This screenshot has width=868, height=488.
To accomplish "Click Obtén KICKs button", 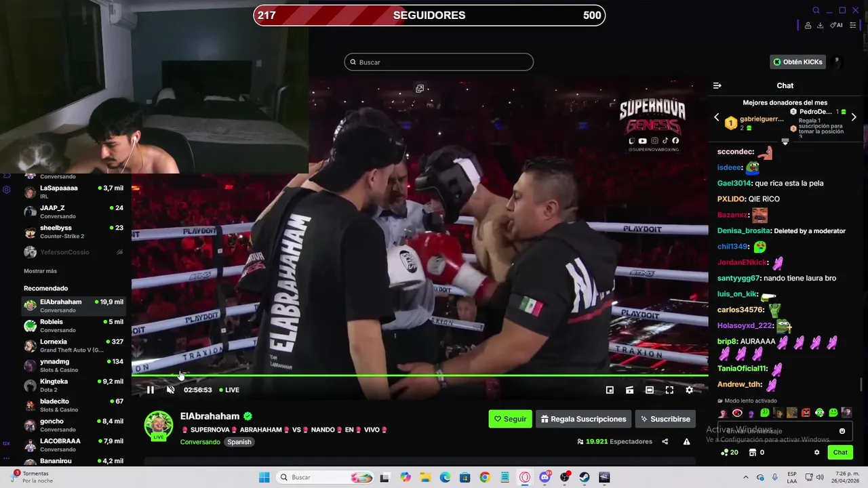I will click(x=797, y=62).
